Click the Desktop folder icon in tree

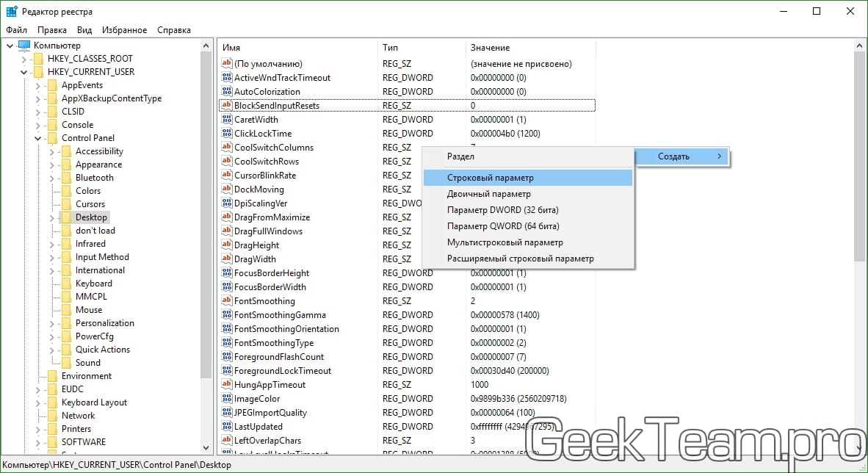coord(66,217)
